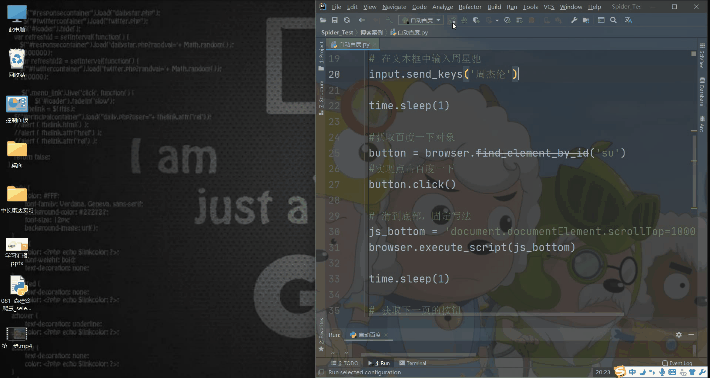Open the Terminal tool window tab
This screenshot has height=378, width=710.
(413, 363)
